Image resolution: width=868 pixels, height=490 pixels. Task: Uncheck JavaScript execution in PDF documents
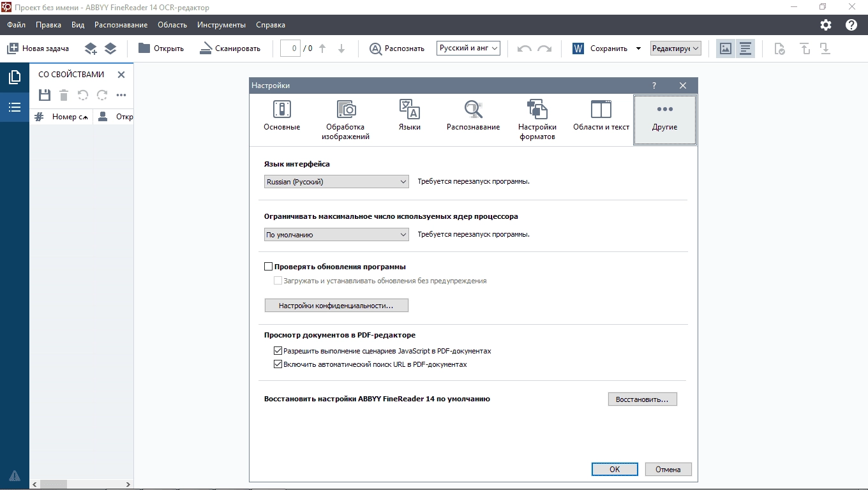click(x=278, y=351)
